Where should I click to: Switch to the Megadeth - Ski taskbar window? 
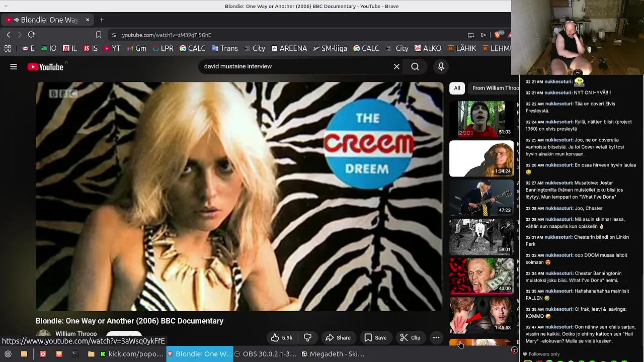tap(333, 354)
